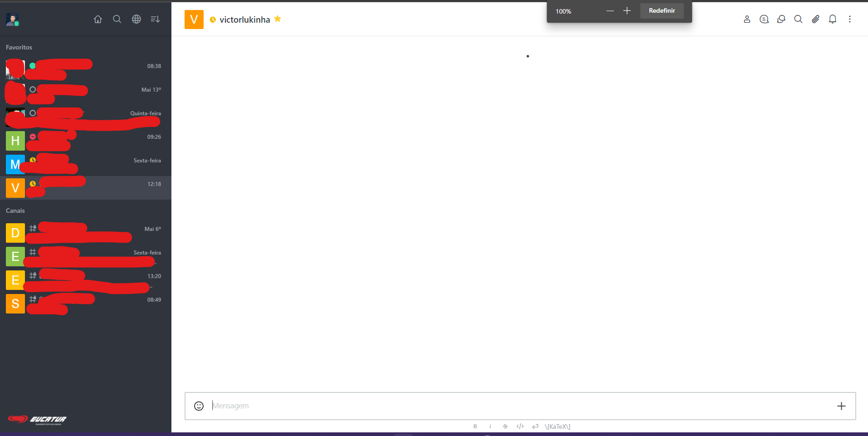
Task: Click the Eucatur logo
Action: 37,420
